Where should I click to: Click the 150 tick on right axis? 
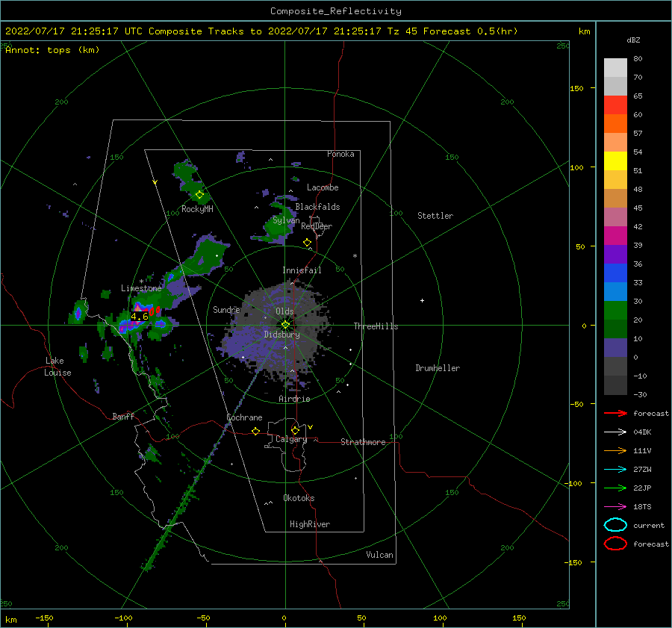576,88
